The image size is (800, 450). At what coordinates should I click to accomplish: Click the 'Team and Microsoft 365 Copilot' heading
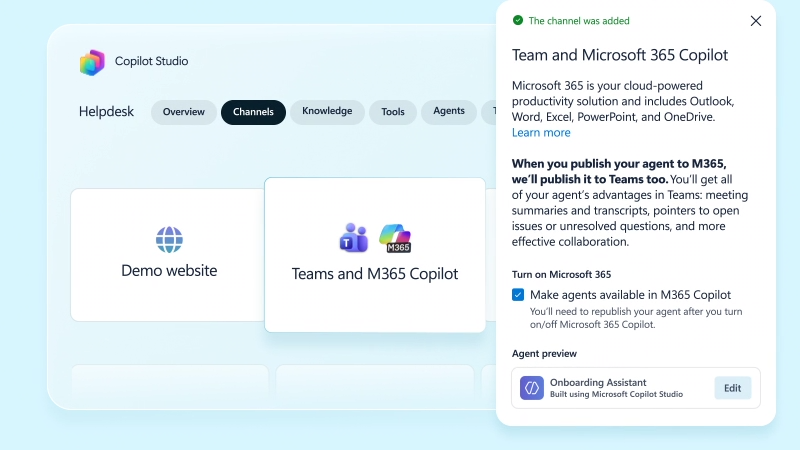point(620,55)
